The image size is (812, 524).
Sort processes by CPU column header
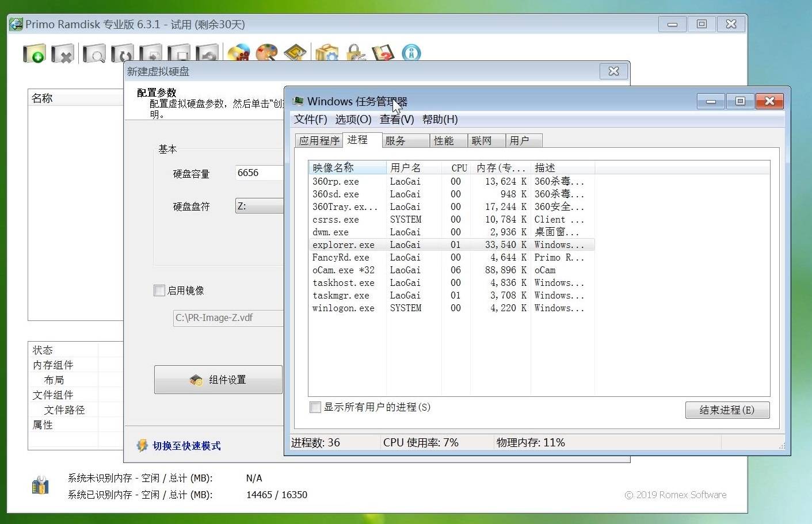point(456,167)
